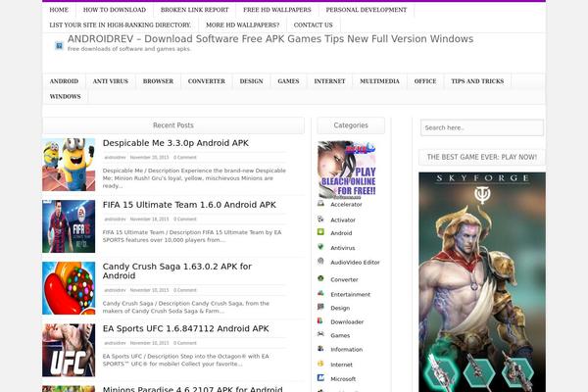Open the Information category link

(x=347, y=349)
